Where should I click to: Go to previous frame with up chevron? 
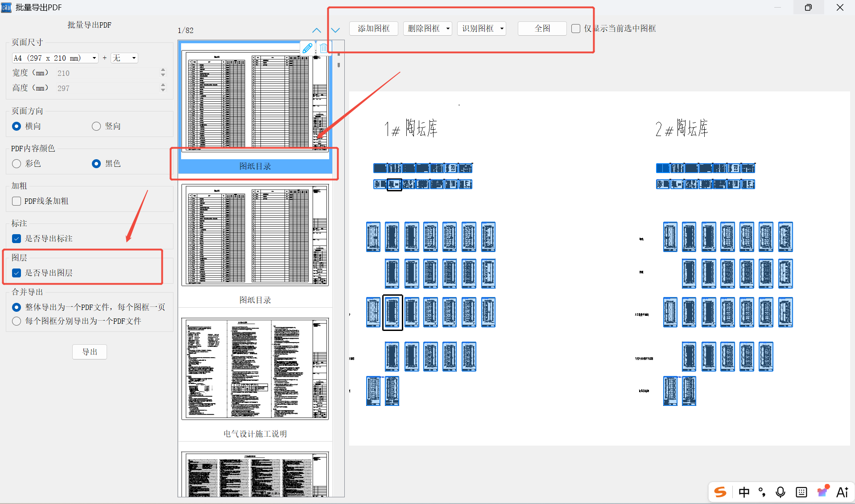tap(316, 30)
